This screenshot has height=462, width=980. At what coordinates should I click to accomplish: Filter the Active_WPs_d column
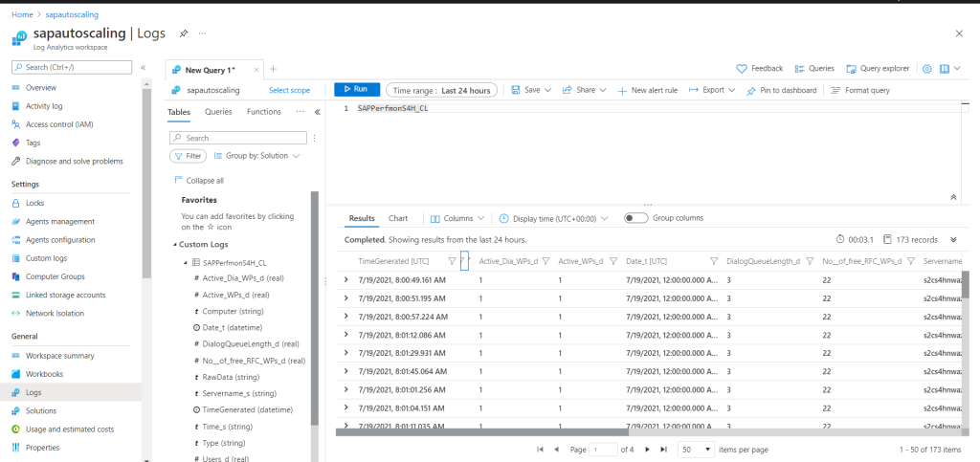tap(613, 261)
